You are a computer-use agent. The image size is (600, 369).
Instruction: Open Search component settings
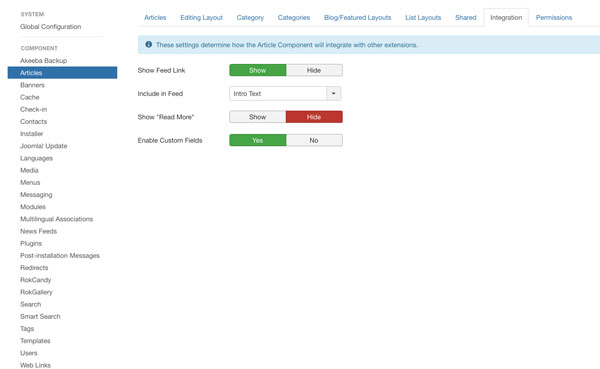click(x=30, y=304)
